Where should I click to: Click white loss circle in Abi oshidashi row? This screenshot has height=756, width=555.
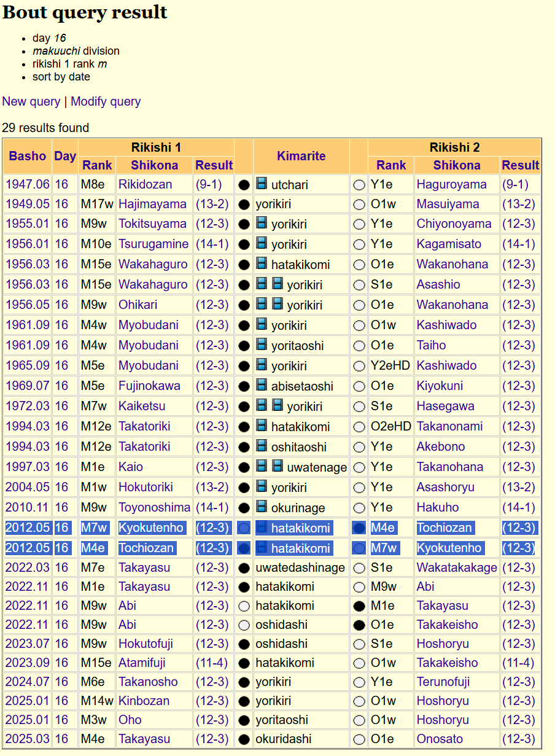point(244,625)
